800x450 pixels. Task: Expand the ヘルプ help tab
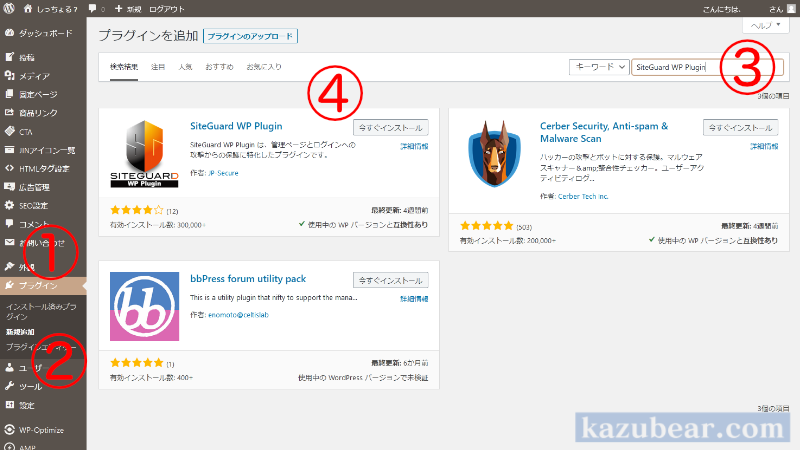pyautogui.click(x=765, y=25)
